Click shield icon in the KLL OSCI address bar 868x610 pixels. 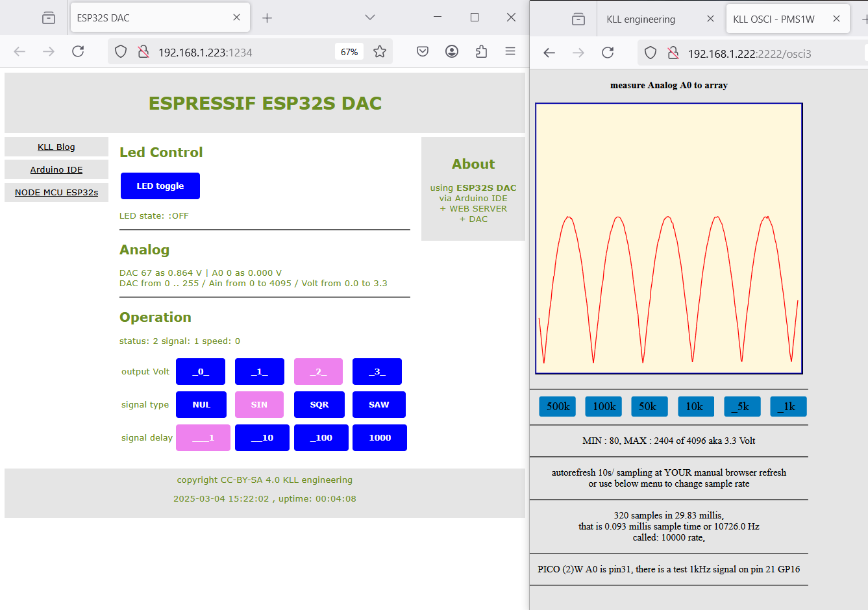tap(651, 53)
